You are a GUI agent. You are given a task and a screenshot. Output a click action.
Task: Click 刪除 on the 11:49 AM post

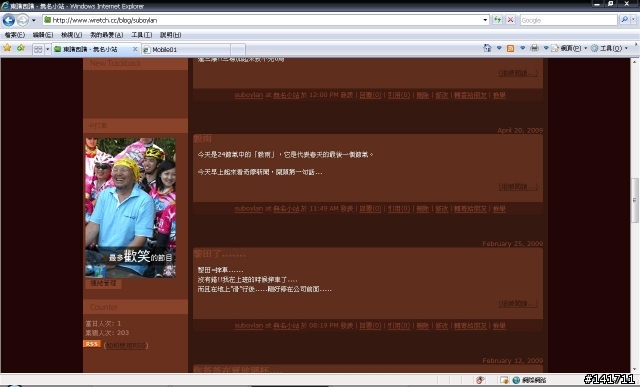(423, 209)
